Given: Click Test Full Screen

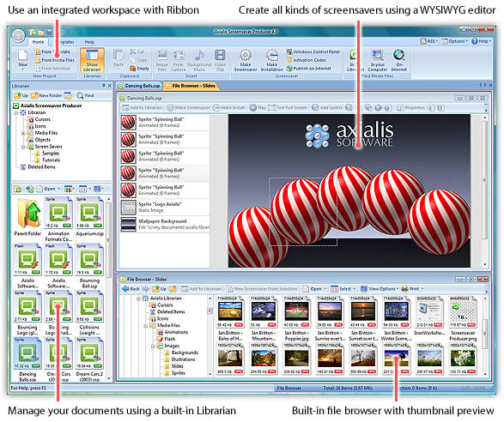Looking at the screenshot, I should 288,108.
